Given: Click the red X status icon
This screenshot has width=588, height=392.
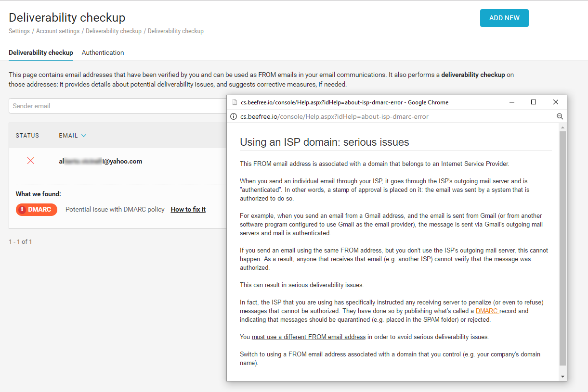Looking at the screenshot, I should coord(31,161).
